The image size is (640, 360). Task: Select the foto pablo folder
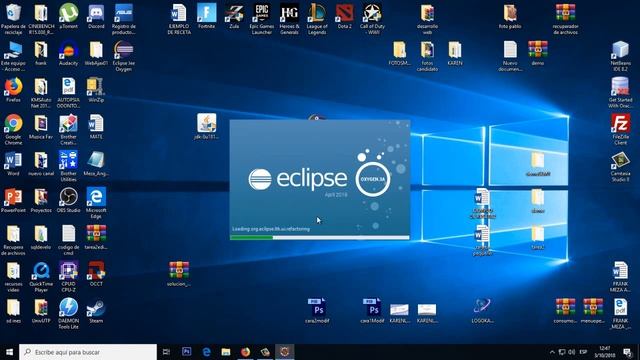pos(510,17)
